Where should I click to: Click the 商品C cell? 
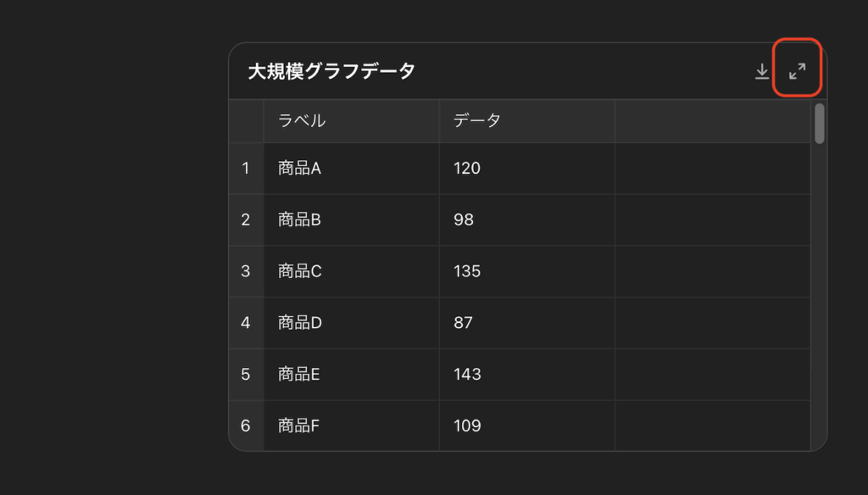[352, 271]
